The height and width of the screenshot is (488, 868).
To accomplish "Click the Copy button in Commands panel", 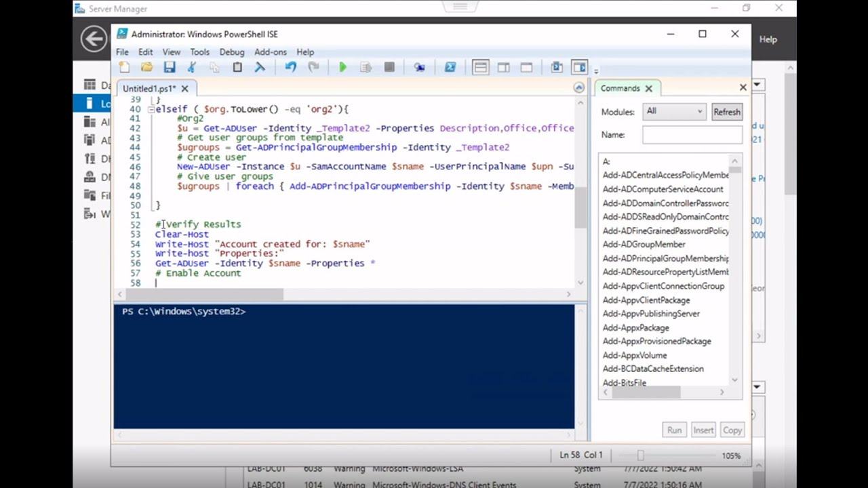I will click(x=732, y=430).
